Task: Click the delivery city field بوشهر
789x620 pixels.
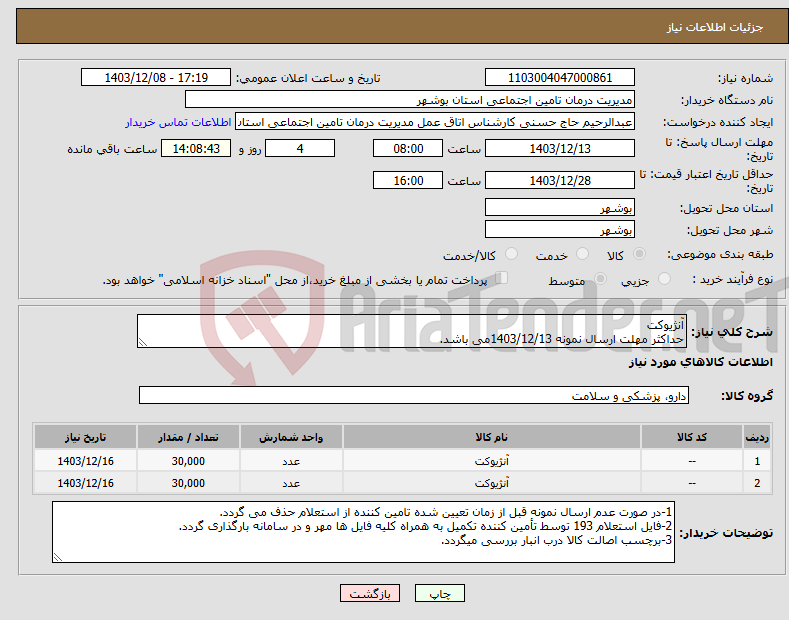Action: pos(560,229)
